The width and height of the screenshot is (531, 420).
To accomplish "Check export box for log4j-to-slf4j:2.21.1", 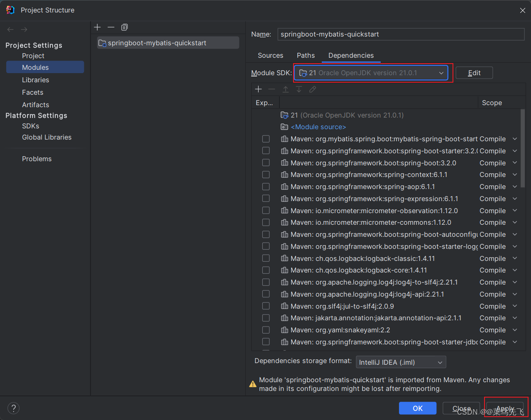I will [266, 282].
